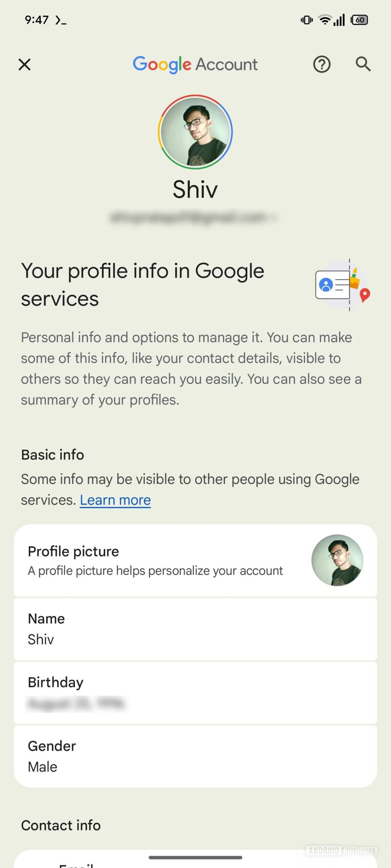
Task: Edit the Name entry Shiv
Action: click(x=195, y=629)
